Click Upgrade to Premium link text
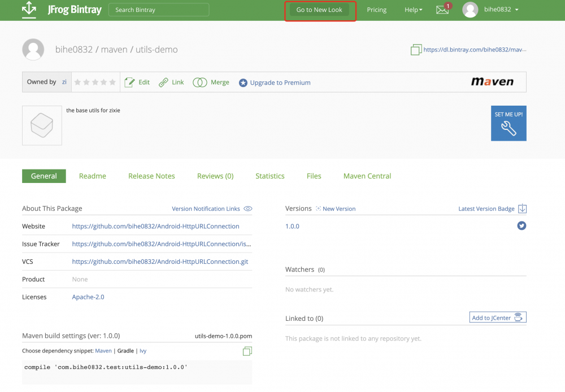Viewport: 565px width, 392px height. click(280, 82)
